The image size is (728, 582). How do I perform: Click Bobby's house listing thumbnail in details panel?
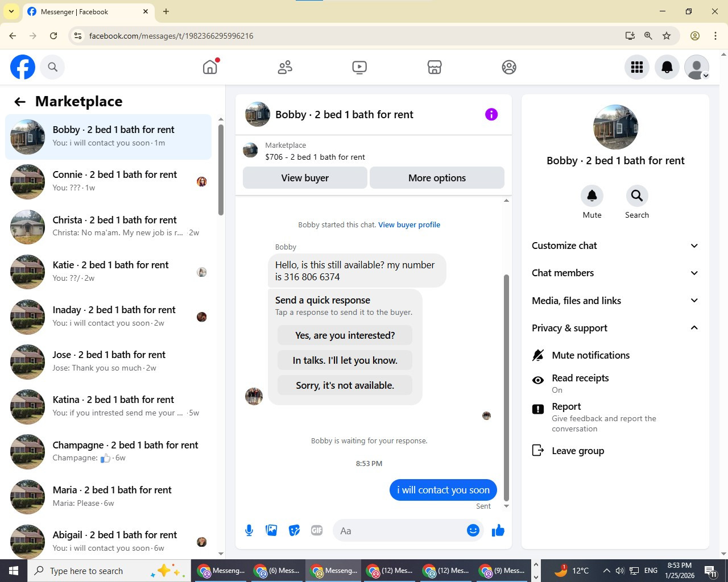615,127
